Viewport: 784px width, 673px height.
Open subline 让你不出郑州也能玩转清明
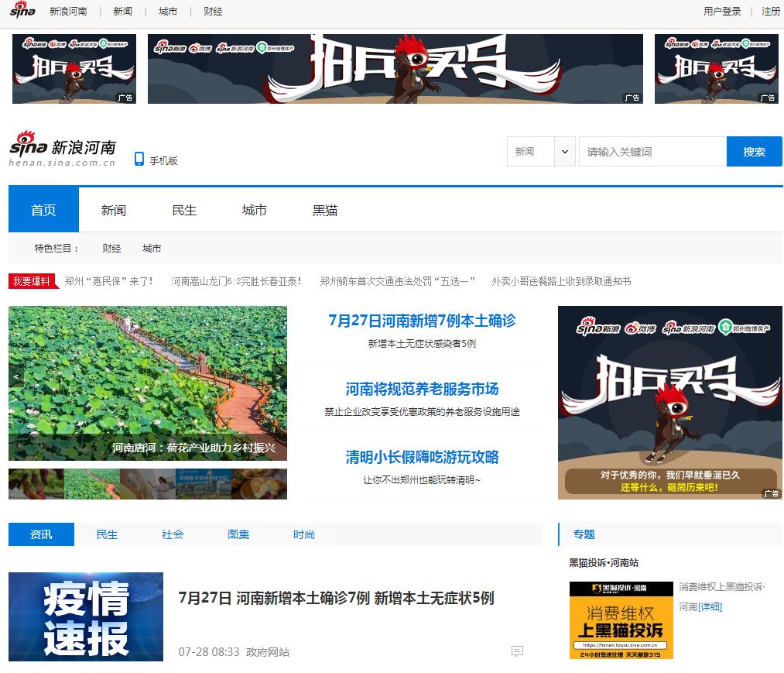pos(422,480)
